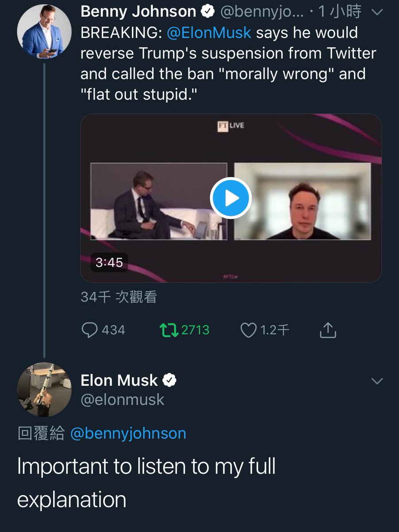399x532 pixels.
Task: Like the tweet with the heart icon
Action: (248, 330)
